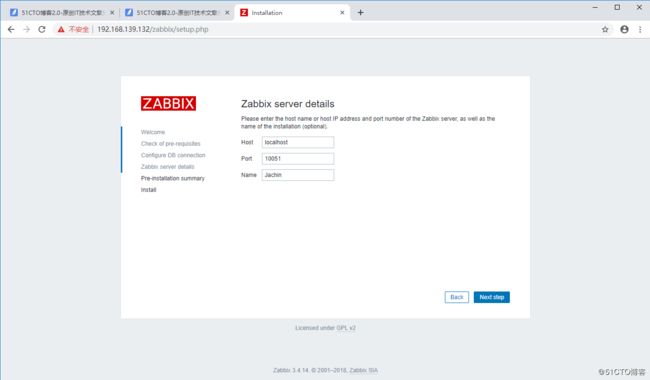Select the Installation tab
650x380 pixels.
click(292, 13)
